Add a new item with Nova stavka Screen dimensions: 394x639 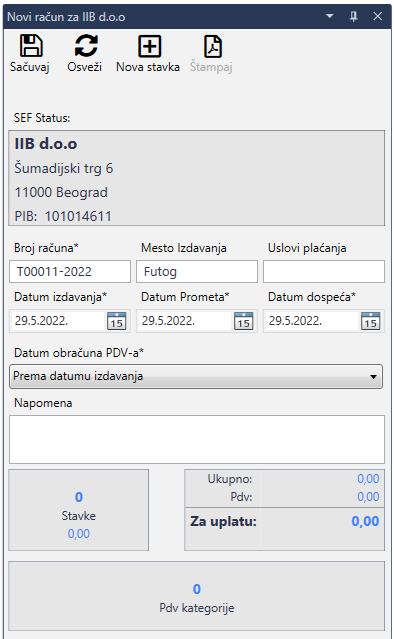click(x=149, y=46)
